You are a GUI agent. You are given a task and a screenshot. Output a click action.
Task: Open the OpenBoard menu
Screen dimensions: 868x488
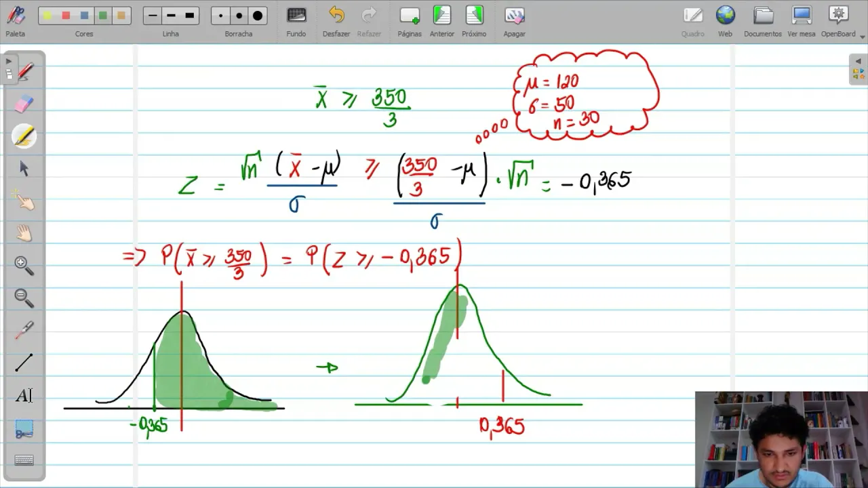click(839, 21)
